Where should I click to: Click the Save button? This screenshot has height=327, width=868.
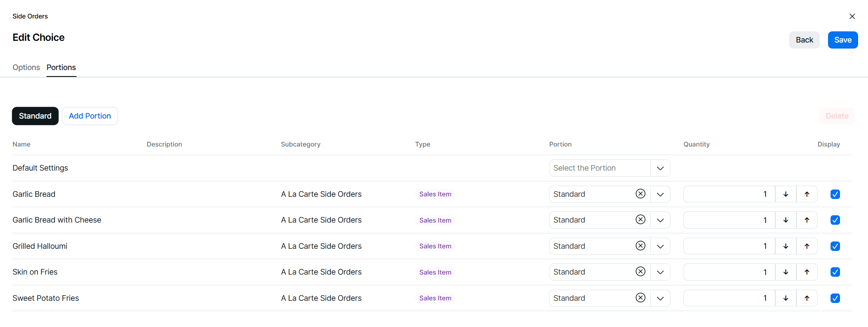tap(842, 40)
